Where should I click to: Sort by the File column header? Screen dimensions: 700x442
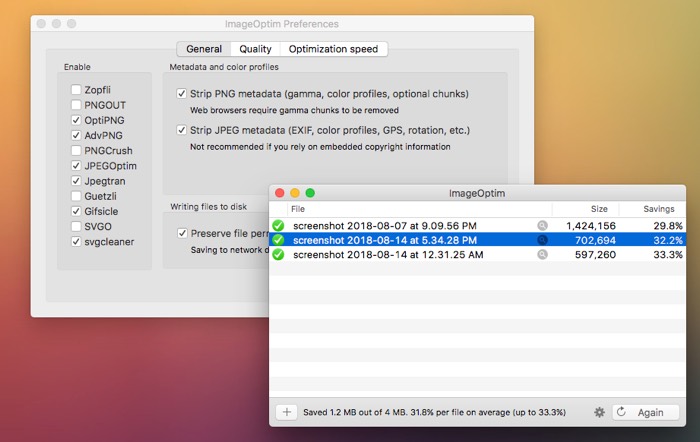point(420,209)
